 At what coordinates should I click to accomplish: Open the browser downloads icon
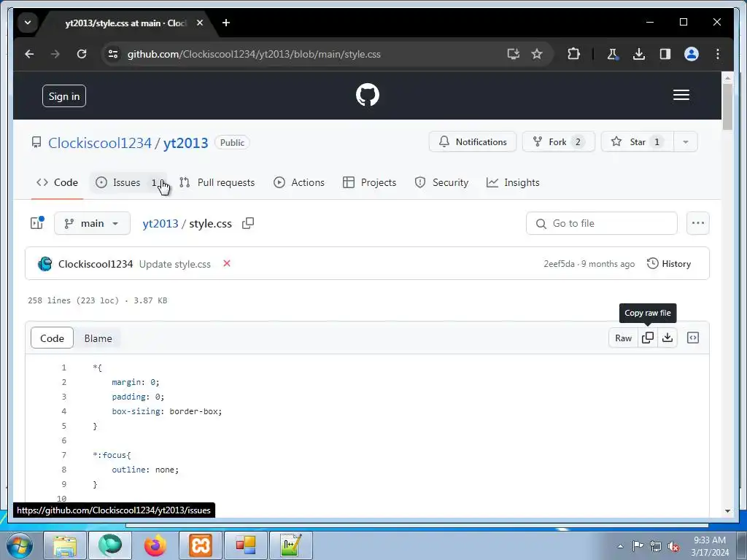click(639, 54)
